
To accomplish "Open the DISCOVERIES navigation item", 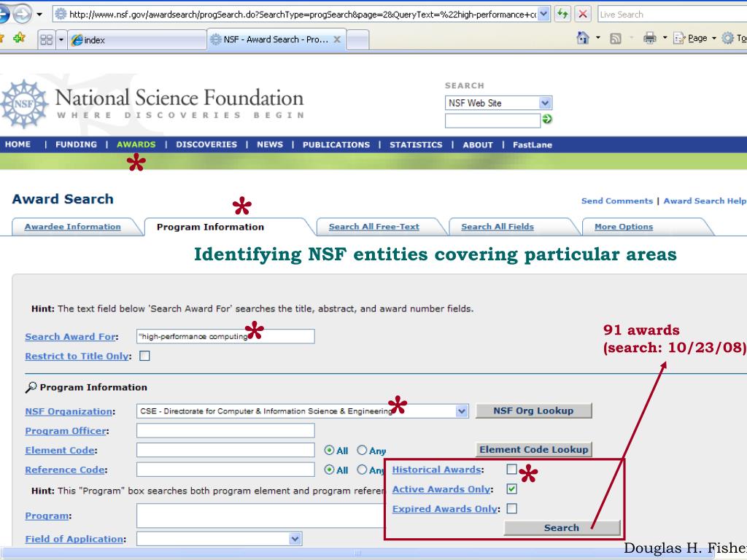I will point(206,144).
